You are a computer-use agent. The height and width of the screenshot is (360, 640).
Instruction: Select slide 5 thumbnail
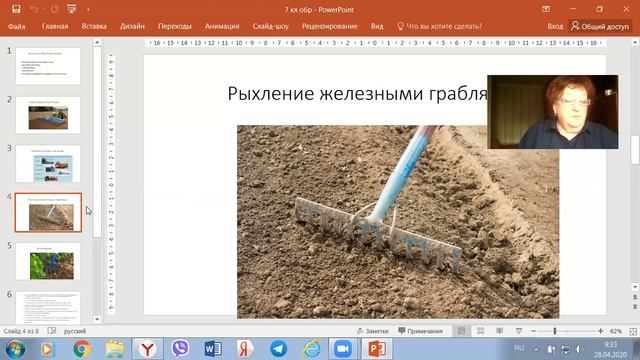click(x=48, y=261)
